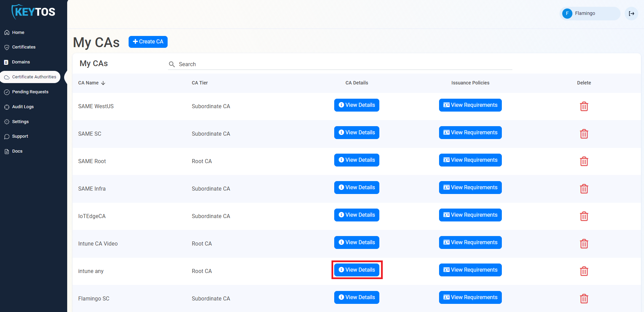View Details for intune any
The image size is (644, 312).
click(357, 270)
